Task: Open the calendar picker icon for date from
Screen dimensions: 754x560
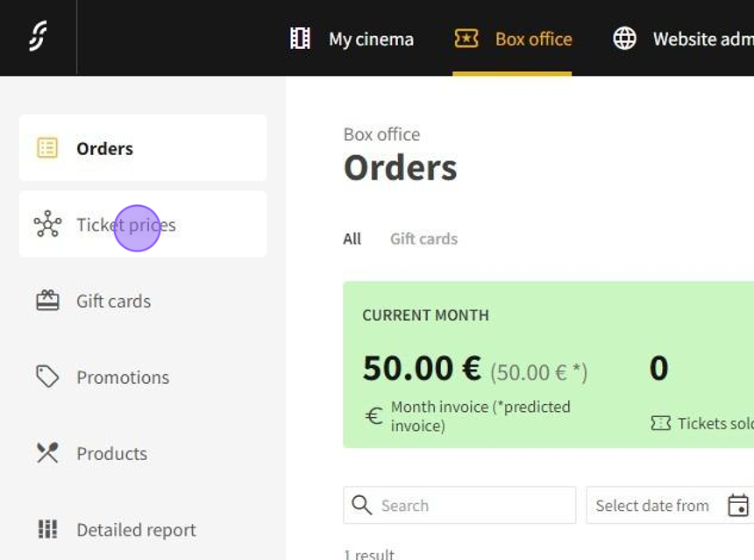Action: point(738,506)
